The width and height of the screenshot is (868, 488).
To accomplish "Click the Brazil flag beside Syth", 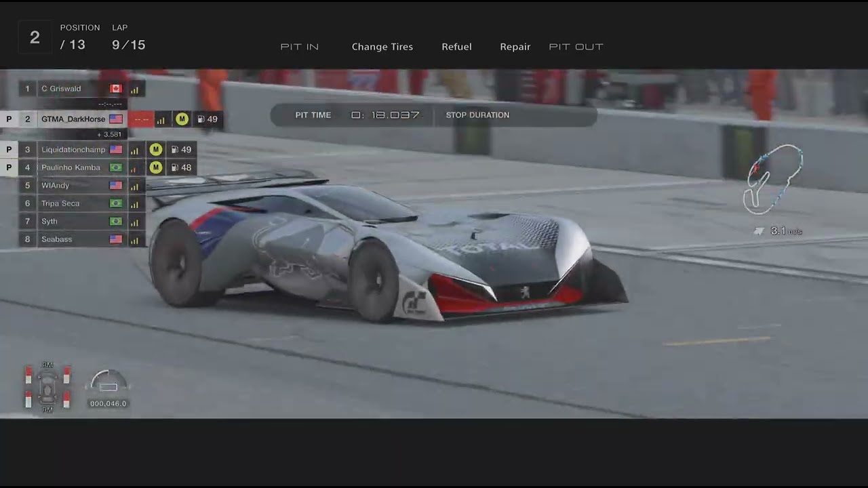I will [116, 222].
